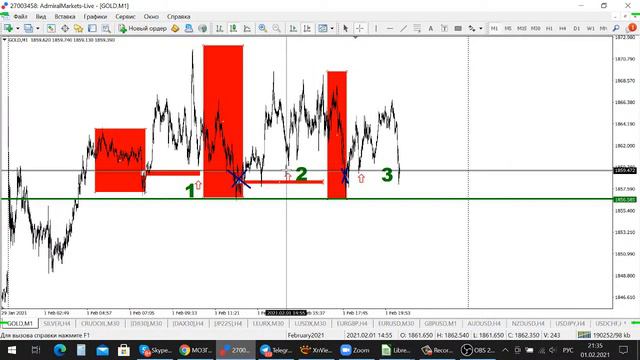Select the text A tool

point(430,28)
